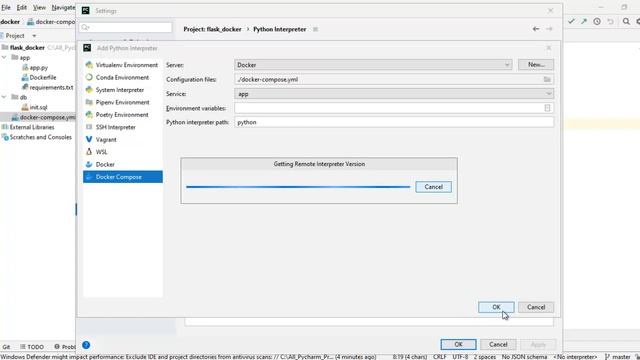Click the remote interpreter progress bar
Viewport: 640px width, 360px height.
(x=298, y=187)
